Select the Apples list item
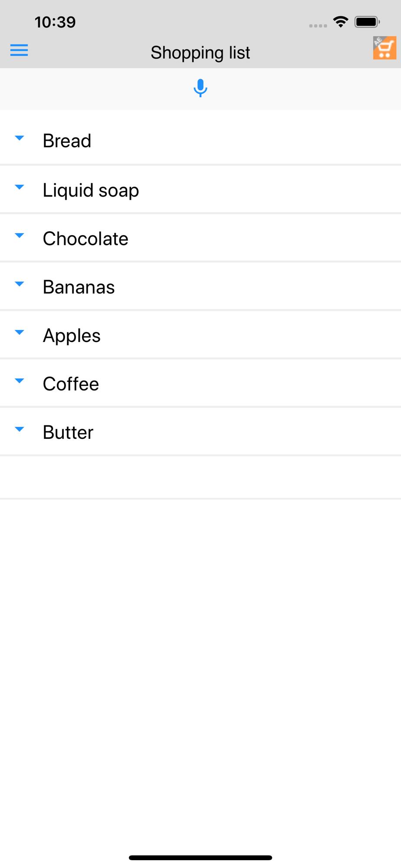This screenshot has height=868, width=401. [200, 335]
